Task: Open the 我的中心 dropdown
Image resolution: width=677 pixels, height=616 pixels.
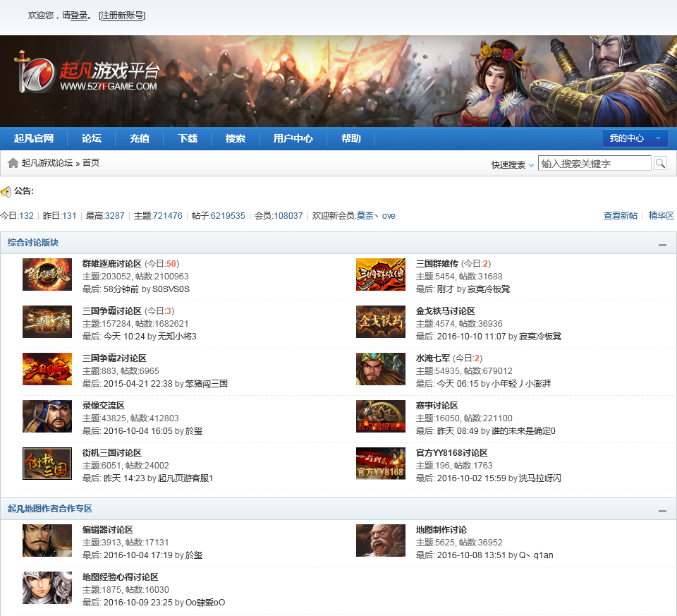Action: tap(635, 138)
